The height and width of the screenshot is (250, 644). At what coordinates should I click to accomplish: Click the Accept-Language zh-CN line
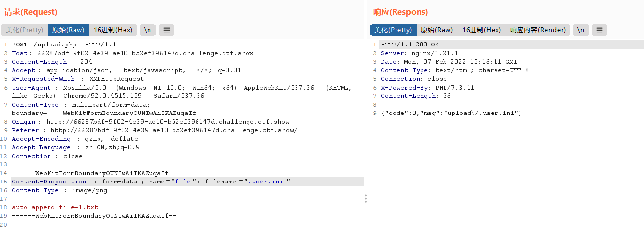(76, 147)
